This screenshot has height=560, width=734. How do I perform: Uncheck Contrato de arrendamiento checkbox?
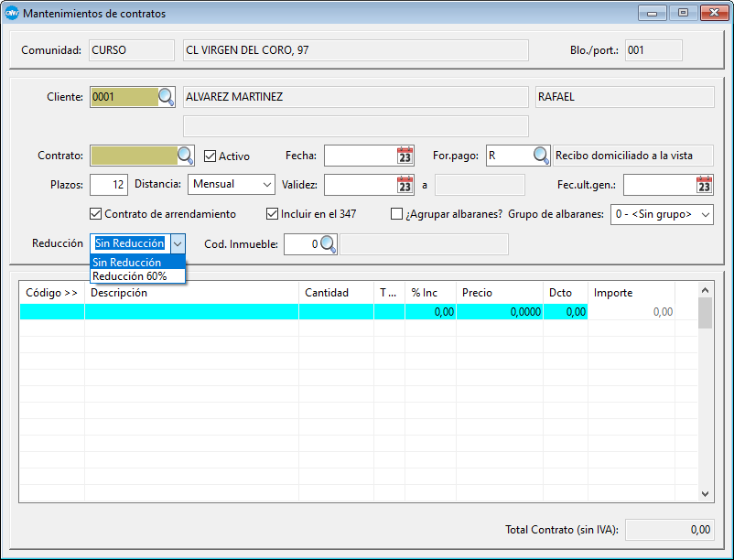[96, 214]
